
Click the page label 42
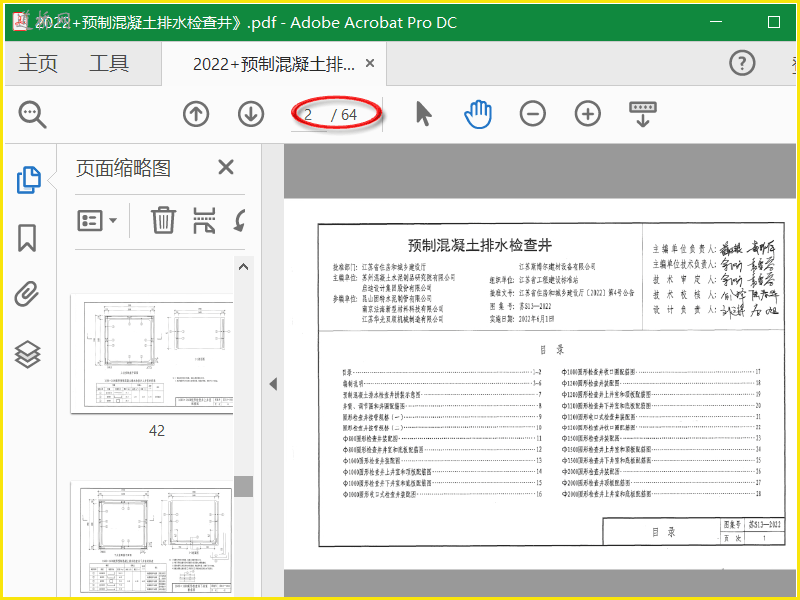pyautogui.click(x=157, y=431)
